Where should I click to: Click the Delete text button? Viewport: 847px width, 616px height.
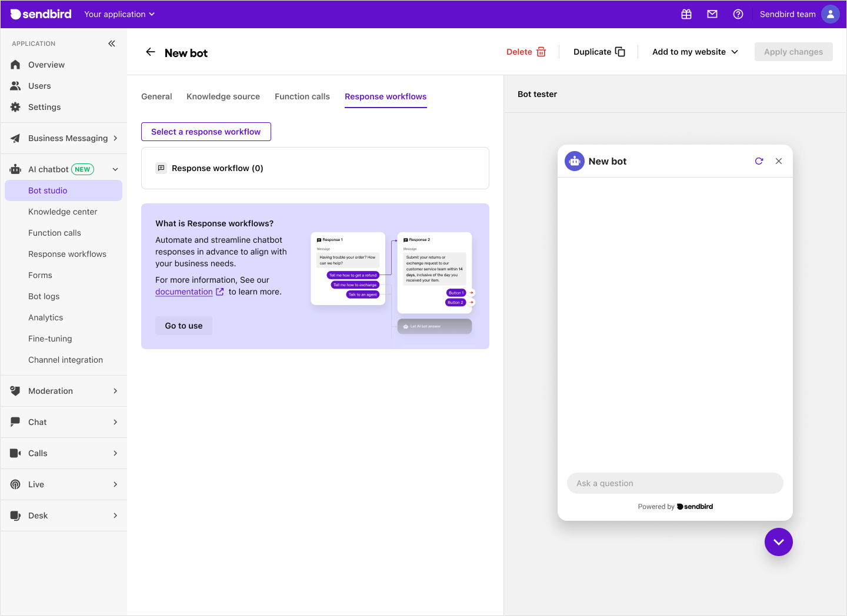[x=519, y=52]
